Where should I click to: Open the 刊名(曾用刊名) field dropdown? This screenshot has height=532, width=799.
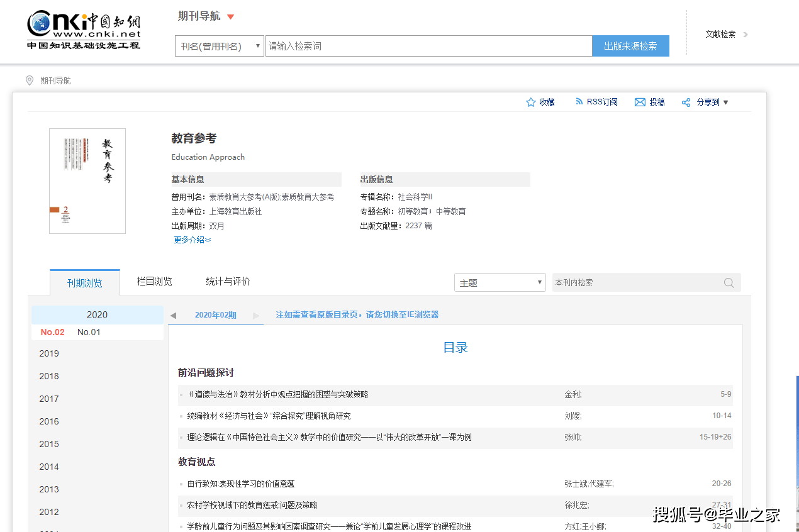tap(257, 45)
